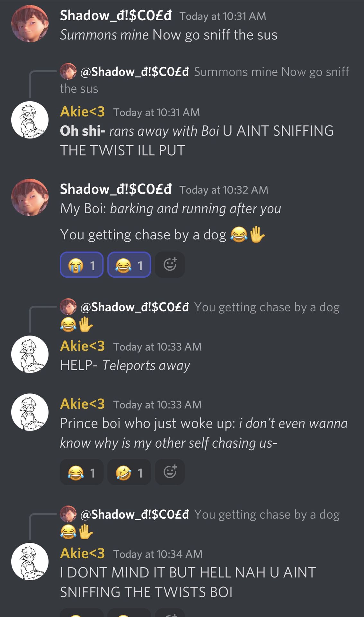Open the Akie<3 username at 10:31 AM
The image size is (364, 617).
click(82, 112)
